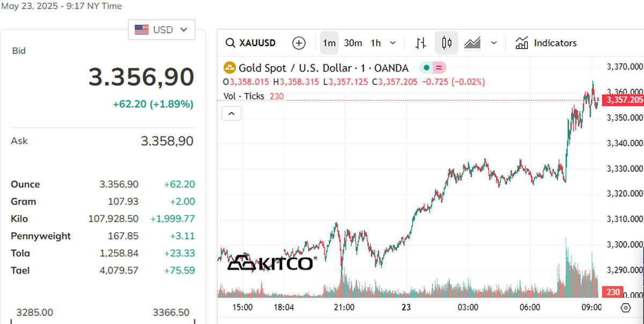Click the XAUUSD symbol search magnifier icon
The height and width of the screenshot is (324, 644).
click(x=230, y=43)
